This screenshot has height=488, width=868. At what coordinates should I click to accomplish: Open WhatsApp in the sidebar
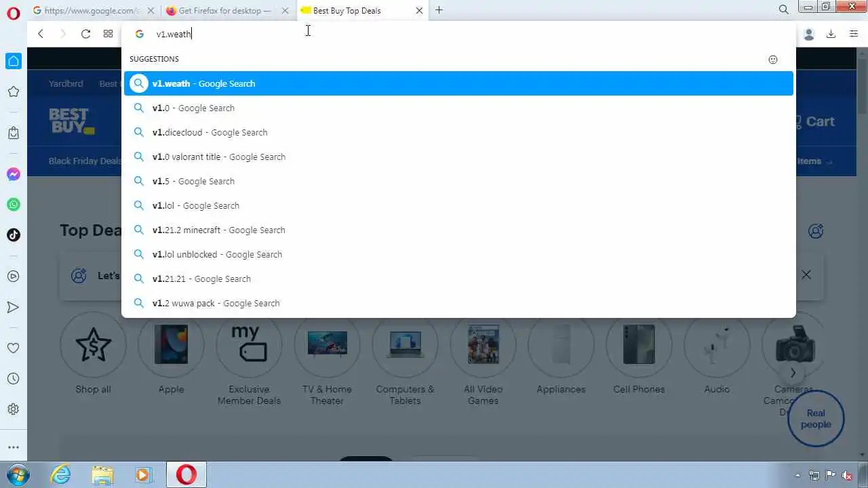14,205
